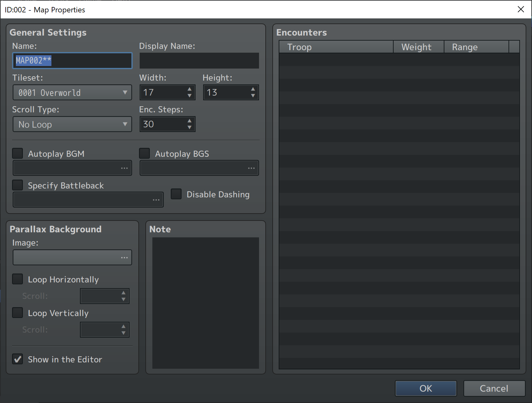532x403 pixels.
Task: Close the Map Properties window
Action: click(521, 9)
